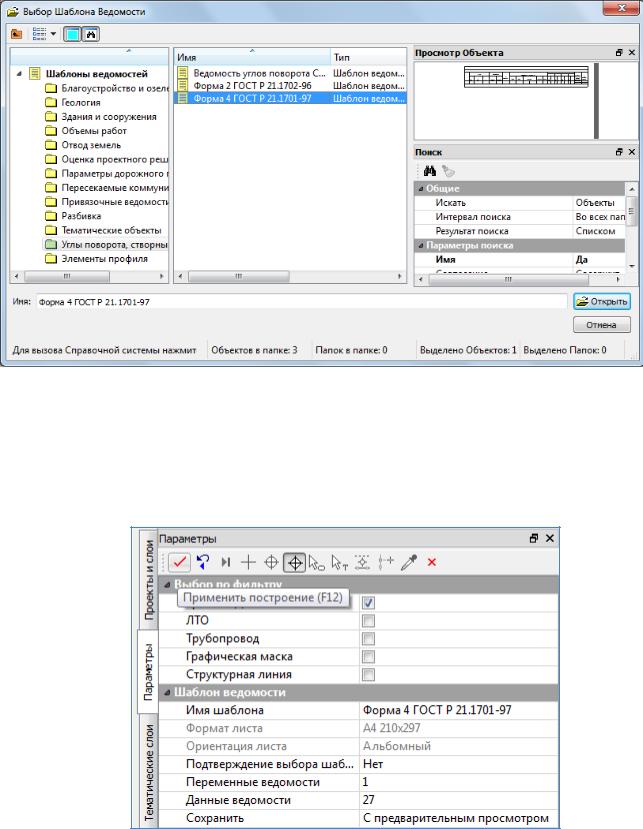Select the cursor-with-T pick icon

339,563
